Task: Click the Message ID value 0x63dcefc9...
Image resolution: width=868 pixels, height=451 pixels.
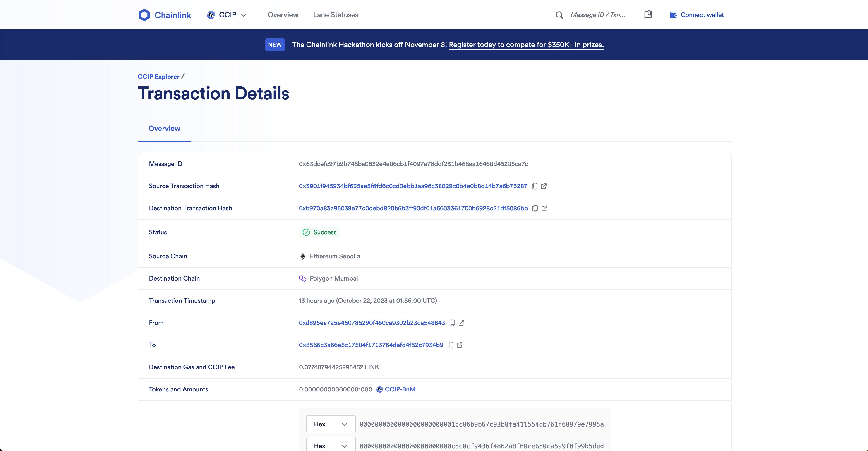Action: (x=413, y=164)
